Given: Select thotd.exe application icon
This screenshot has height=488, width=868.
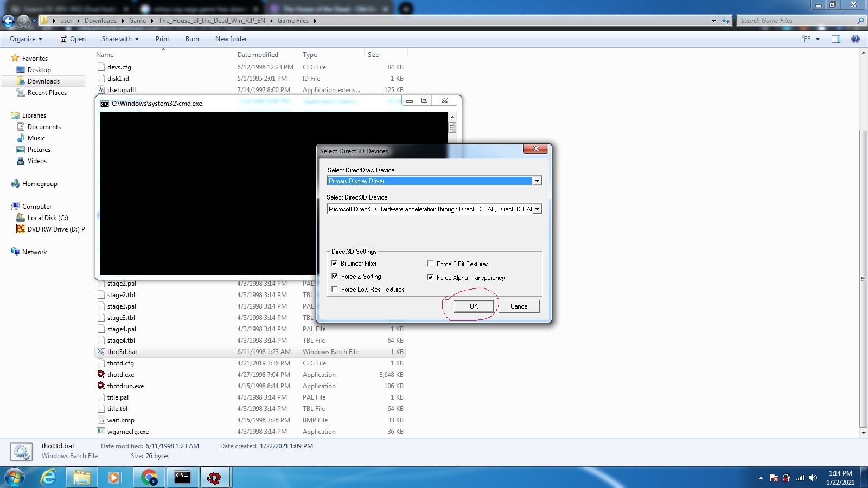Looking at the screenshot, I should (101, 374).
